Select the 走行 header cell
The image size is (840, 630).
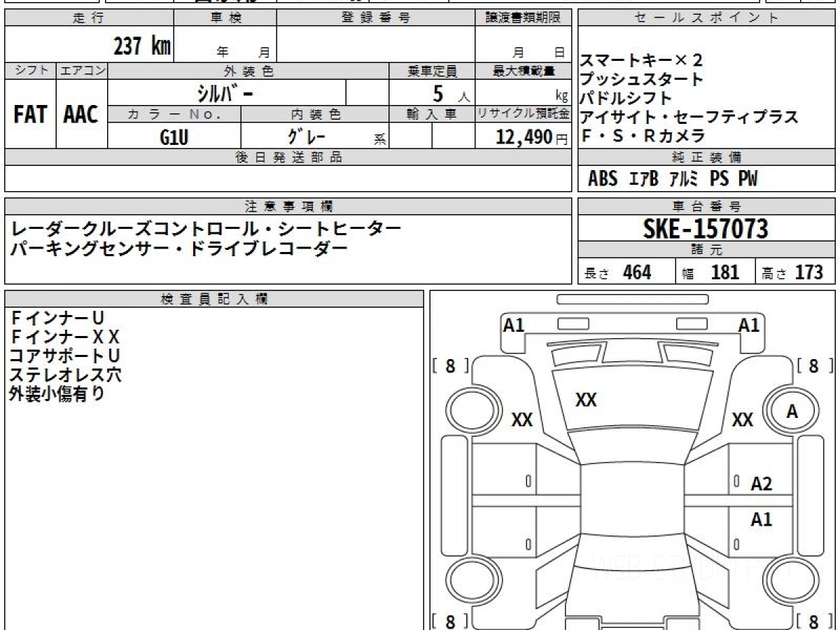(x=89, y=18)
